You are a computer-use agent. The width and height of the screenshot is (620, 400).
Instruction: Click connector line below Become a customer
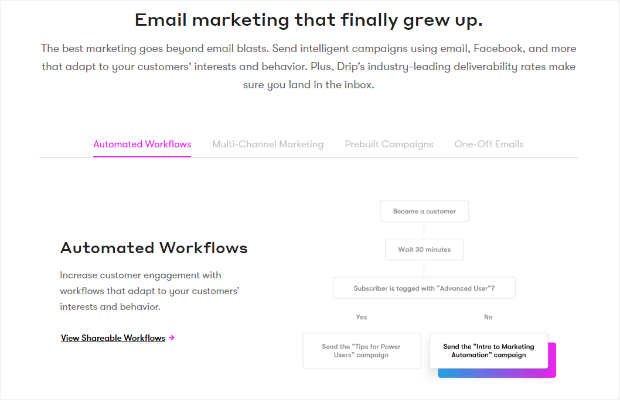click(x=424, y=230)
